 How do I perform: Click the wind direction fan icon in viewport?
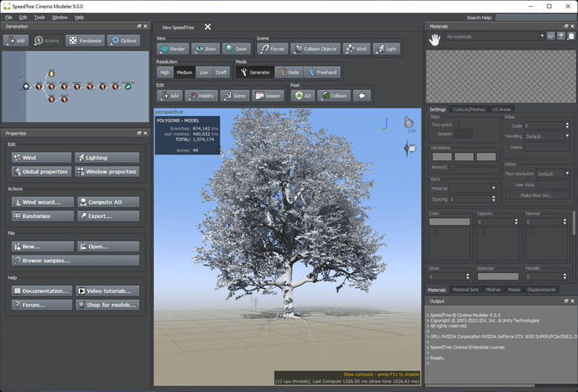(x=409, y=148)
